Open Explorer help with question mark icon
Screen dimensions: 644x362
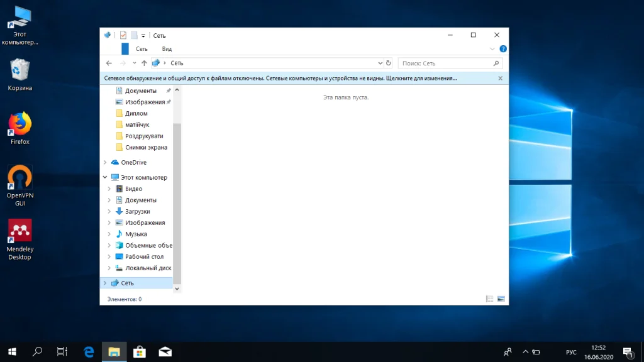point(502,49)
